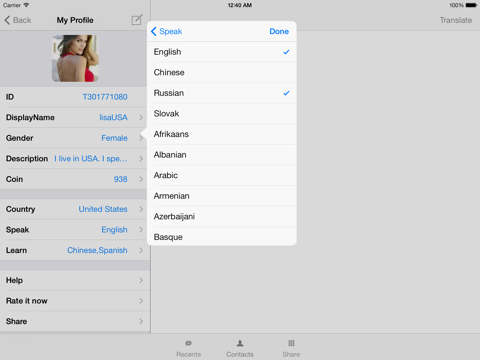Tap the Rate it now label
The height and width of the screenshot is (360, 480).
pyautogui.click(x=27, y=301)
